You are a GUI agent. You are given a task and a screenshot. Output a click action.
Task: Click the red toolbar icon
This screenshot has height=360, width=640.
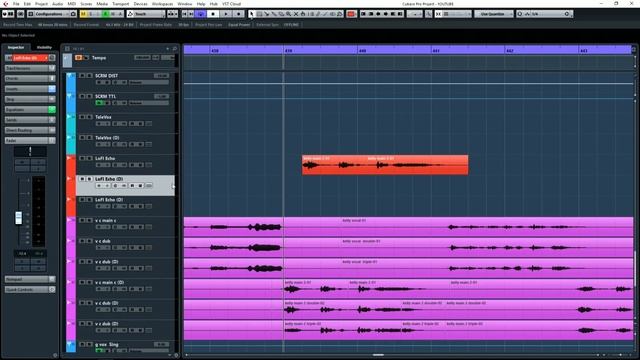point(351,14)
